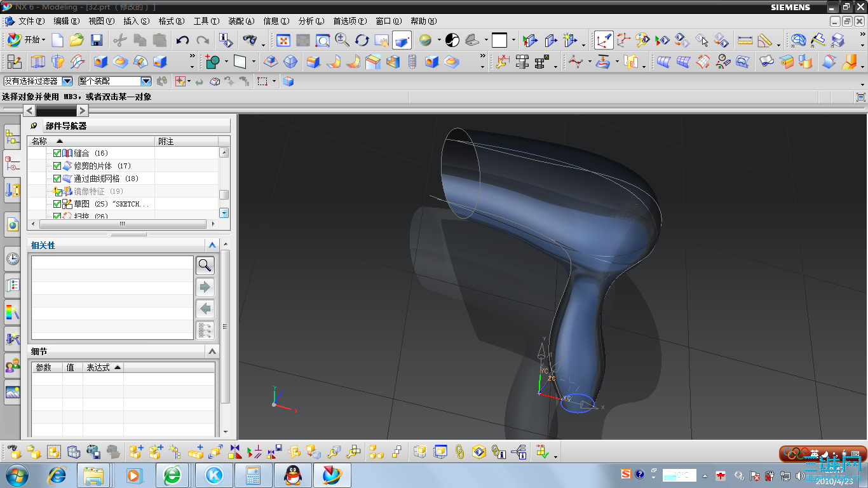Click the 表达式 column header

click(x=103, y=367)
